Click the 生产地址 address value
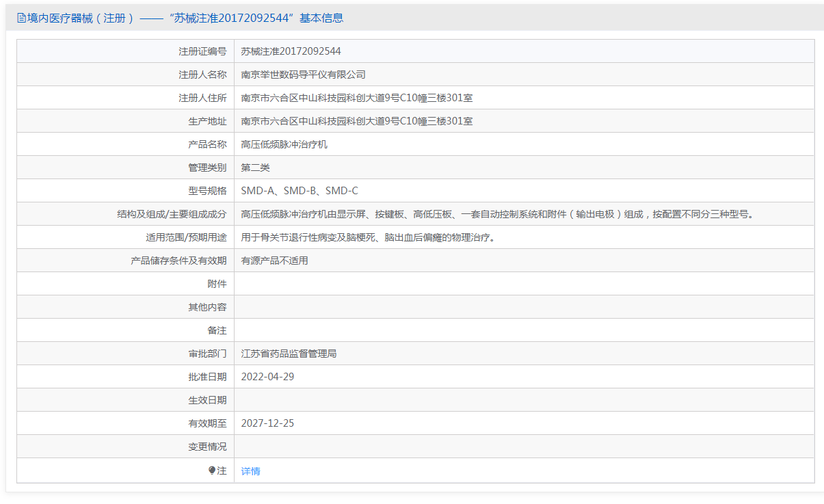Viewport: 824px width, 504px height. click(356, 121)
